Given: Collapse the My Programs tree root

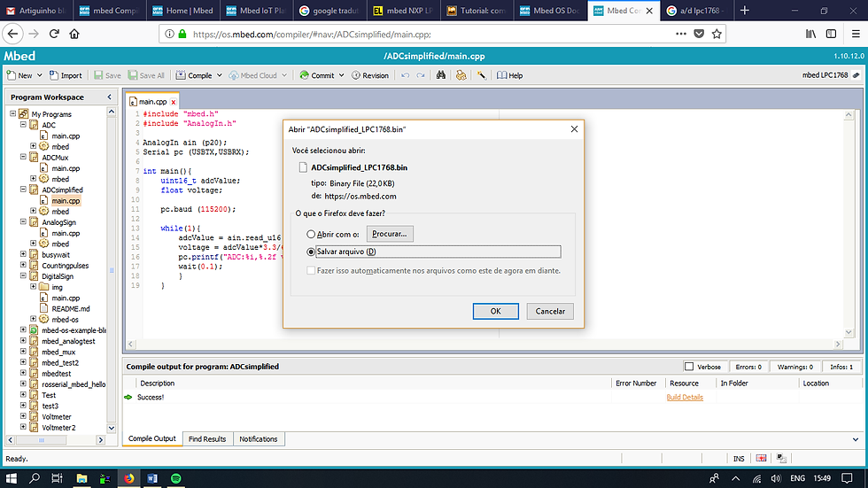Looking at the screenshot, I should point(12,113).
